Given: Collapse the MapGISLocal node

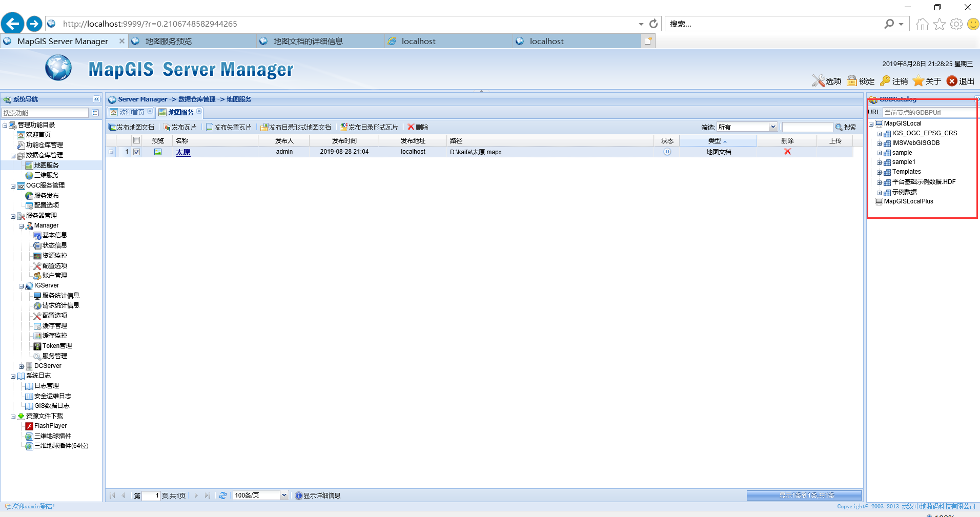Looking at the screenshot, I should tap(871, 124).
